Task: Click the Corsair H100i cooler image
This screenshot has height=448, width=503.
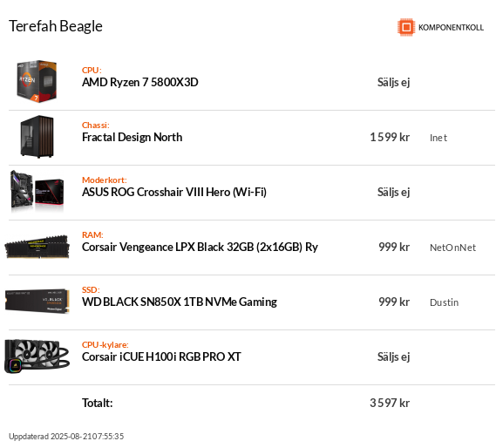Action: pyautogui.click(x=37, y=356)
